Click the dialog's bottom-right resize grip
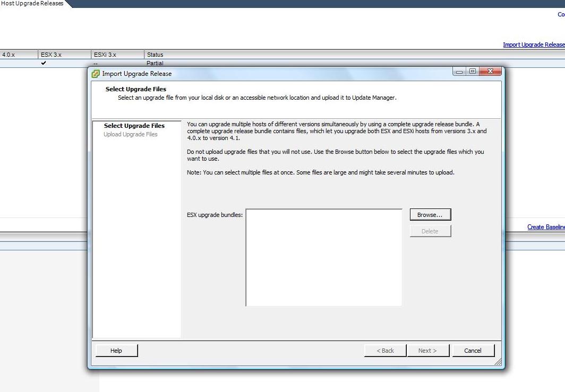The width and height of the screenshot is (565, 392). [498, 362]
